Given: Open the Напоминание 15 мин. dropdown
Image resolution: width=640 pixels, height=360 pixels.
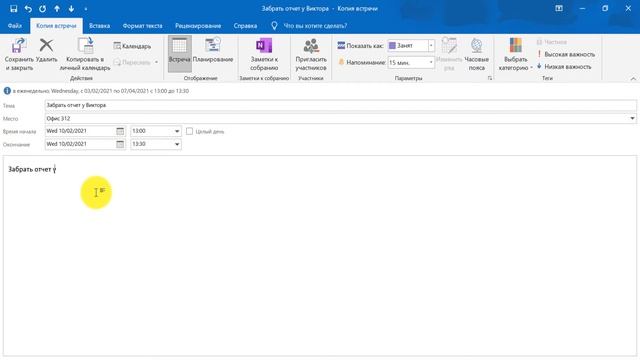Looking at the screenshot, I should tap(431, 62).
